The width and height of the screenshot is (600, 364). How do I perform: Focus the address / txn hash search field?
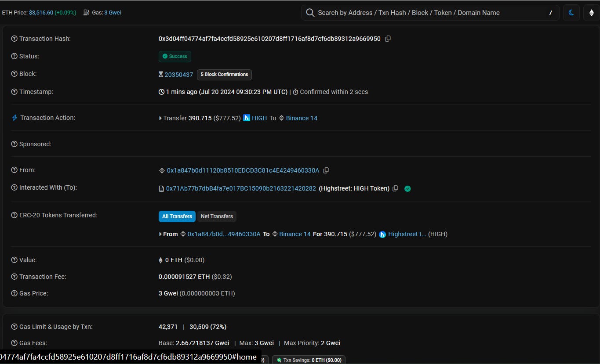click(430, 13)
